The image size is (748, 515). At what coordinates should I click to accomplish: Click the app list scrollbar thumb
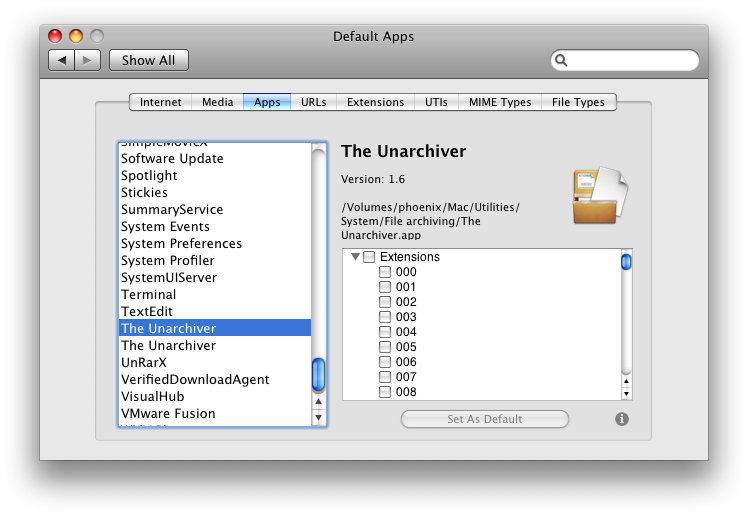(x=318, y=375)
